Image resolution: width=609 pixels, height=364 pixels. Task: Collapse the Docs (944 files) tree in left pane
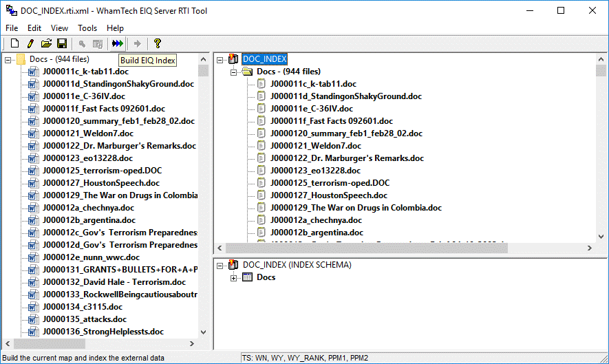(8, 60)
